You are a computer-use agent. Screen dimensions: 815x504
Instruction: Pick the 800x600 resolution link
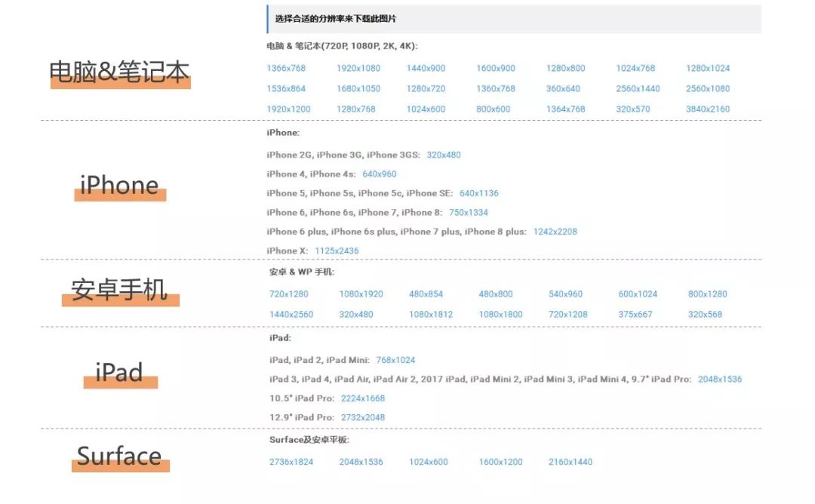coord(493,109)
